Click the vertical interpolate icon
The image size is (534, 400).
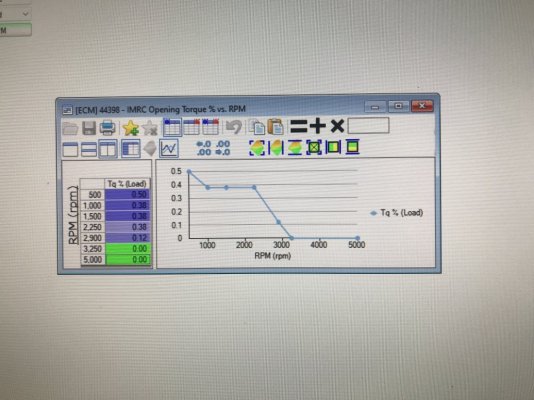295,148
